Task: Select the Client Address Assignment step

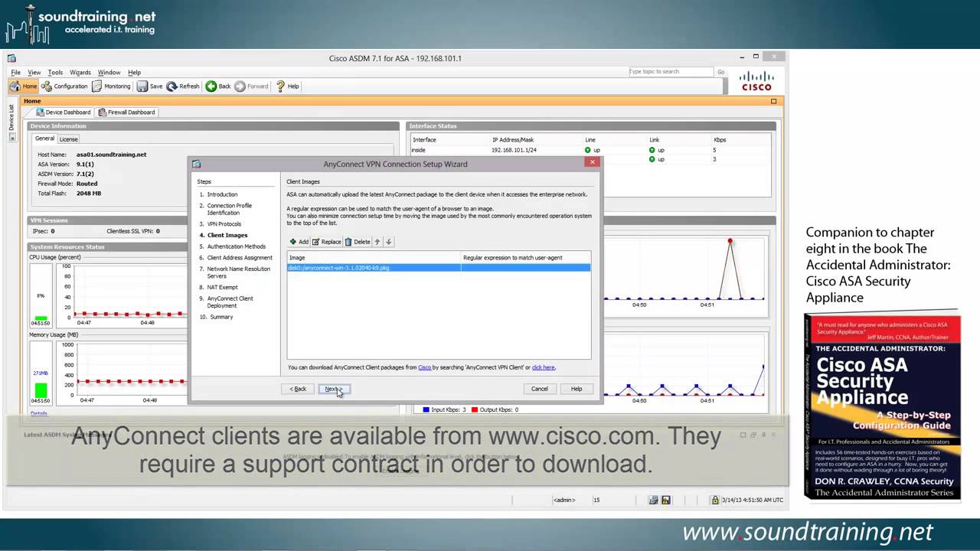Action: pos(240,258)
